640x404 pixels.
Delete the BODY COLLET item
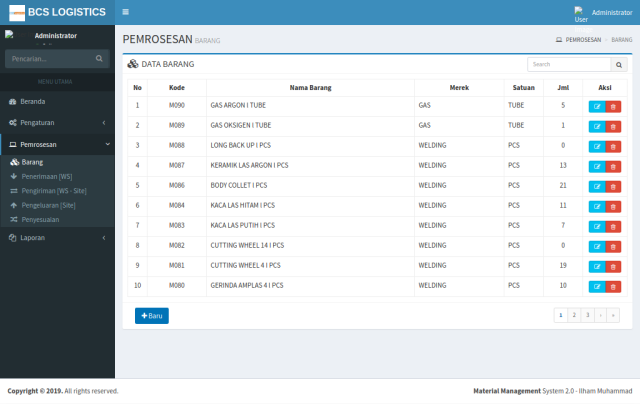click(613, 185)
